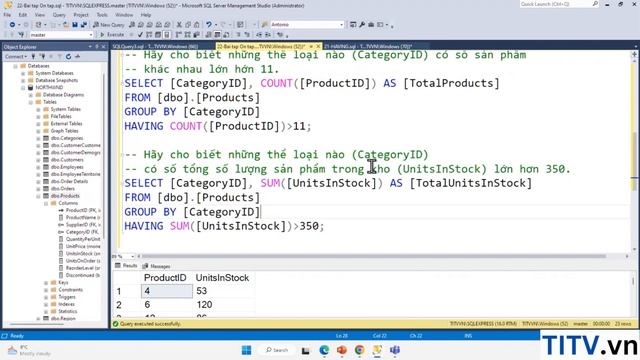The height and width of the screenshot is (360, 640).
Task: Collapse the NORTHWND database node
Action: 23,87
